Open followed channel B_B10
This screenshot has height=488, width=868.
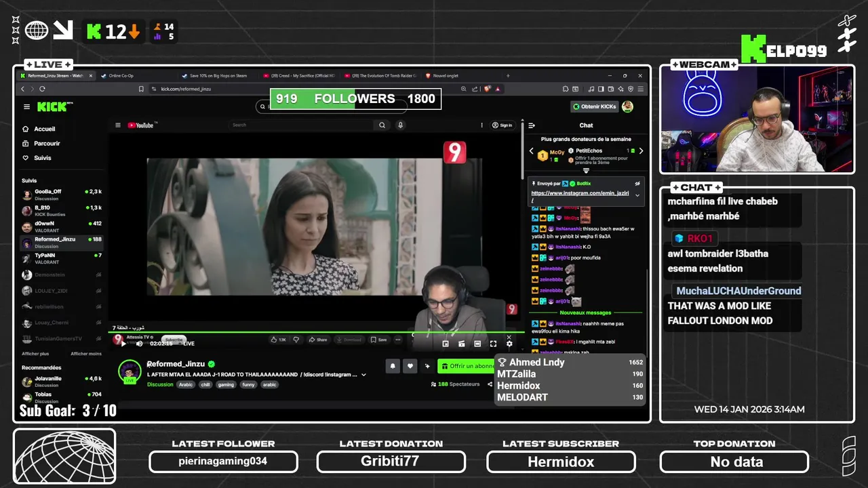pyautogui.click(x=62, y=210)
